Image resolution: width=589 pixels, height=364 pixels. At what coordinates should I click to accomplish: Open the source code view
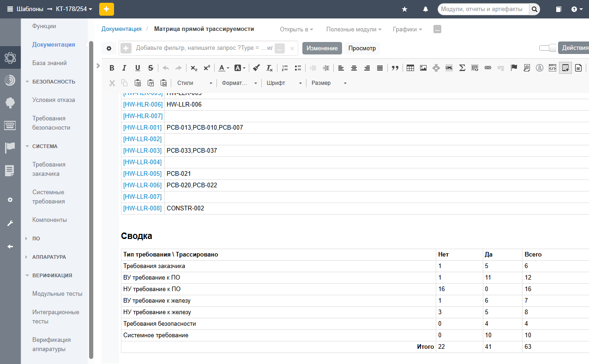pos(553,68)
